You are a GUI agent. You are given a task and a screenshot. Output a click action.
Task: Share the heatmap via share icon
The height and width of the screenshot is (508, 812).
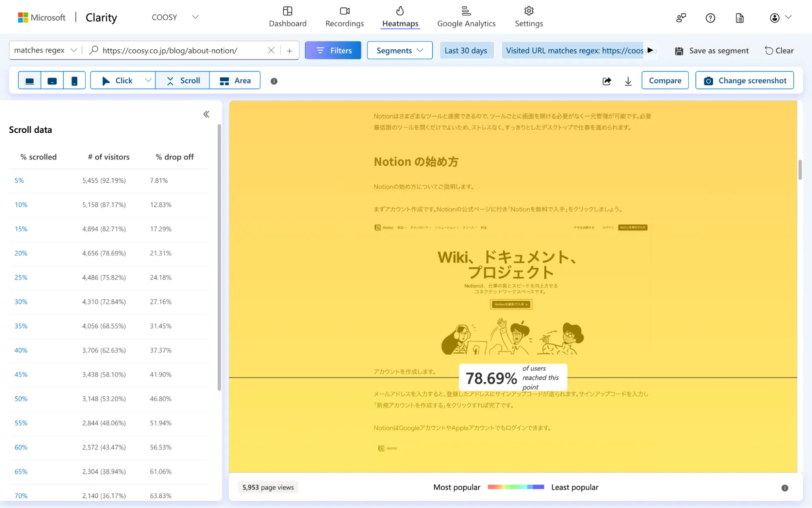point(607,81)
